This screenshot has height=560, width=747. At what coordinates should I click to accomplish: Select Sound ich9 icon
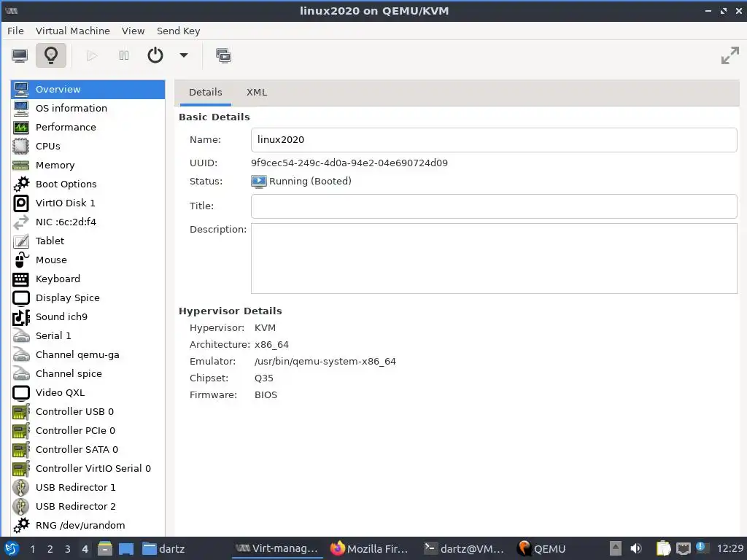(x=21, y=317)
